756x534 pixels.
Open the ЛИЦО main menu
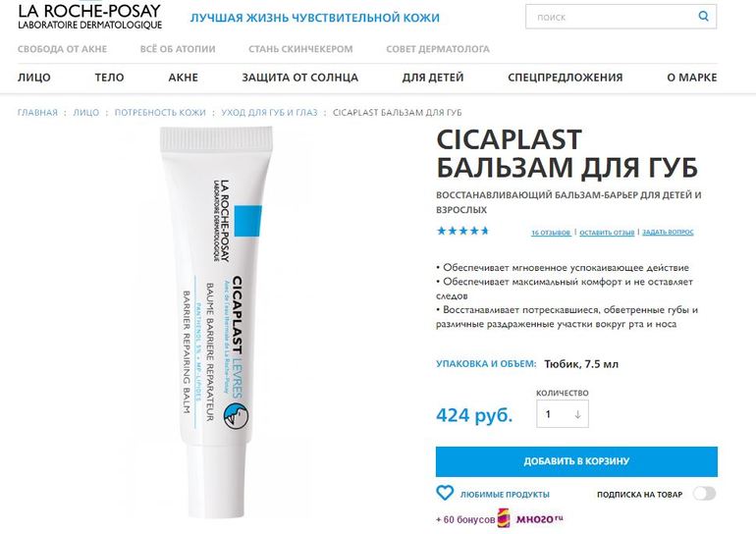point(33,78)
